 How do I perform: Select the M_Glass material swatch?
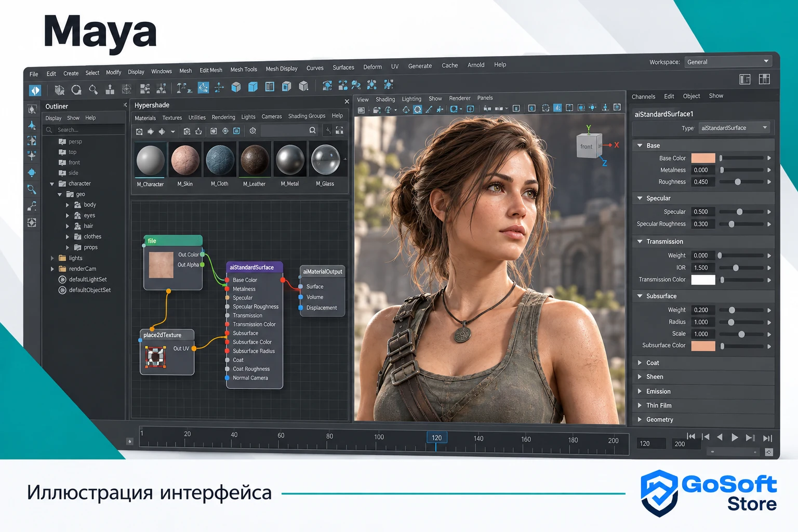point(325,159)
